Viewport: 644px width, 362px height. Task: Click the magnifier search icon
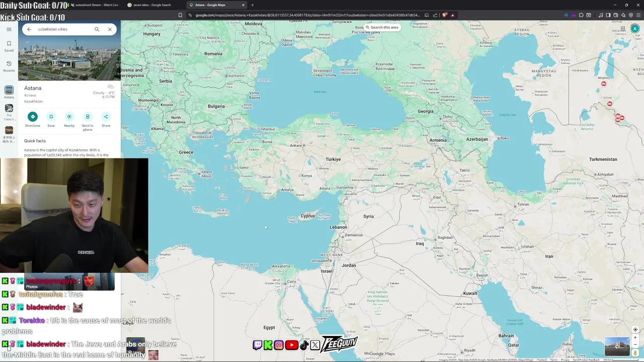tap(97, 29)
